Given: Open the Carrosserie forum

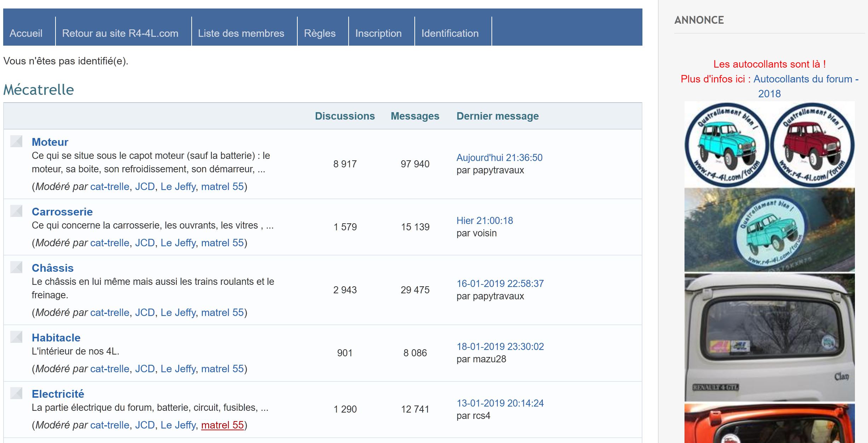Looking at the screenshot, I should point(62,212).
